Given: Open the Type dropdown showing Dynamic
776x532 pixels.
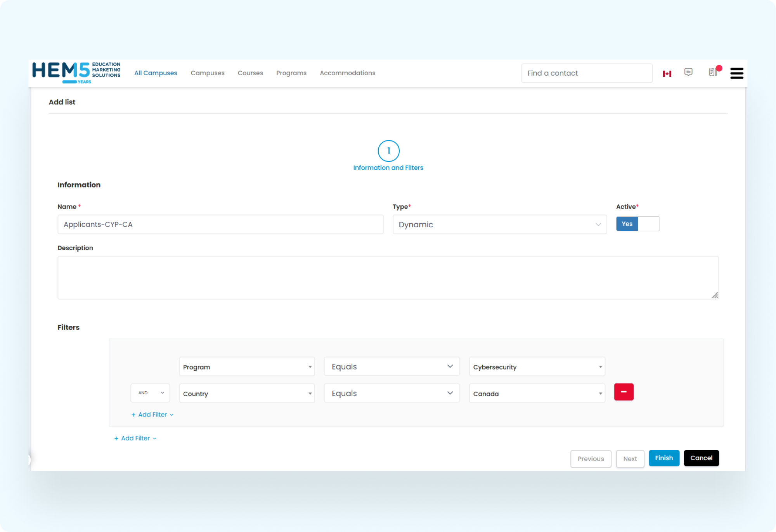Looking at the screenshot, I should [499, 224].
